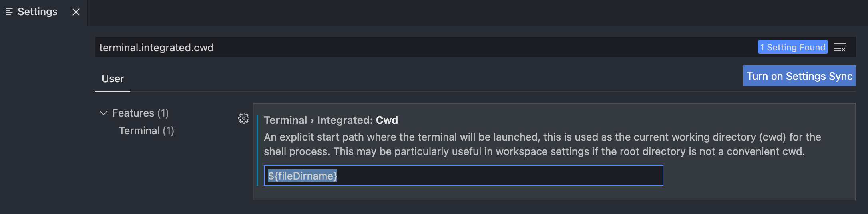Turn on Settings Sync

[x=799, y=76]
